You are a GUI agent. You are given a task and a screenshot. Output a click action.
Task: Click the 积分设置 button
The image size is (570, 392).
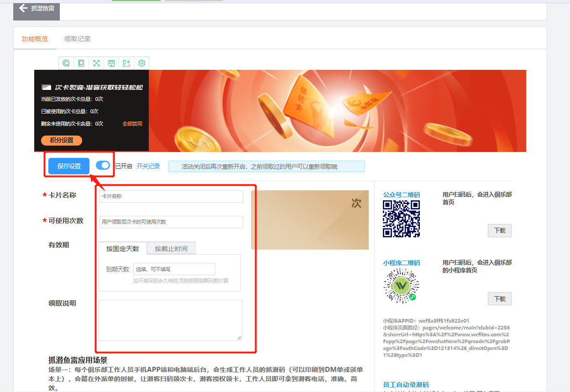[x=62, y=141]
